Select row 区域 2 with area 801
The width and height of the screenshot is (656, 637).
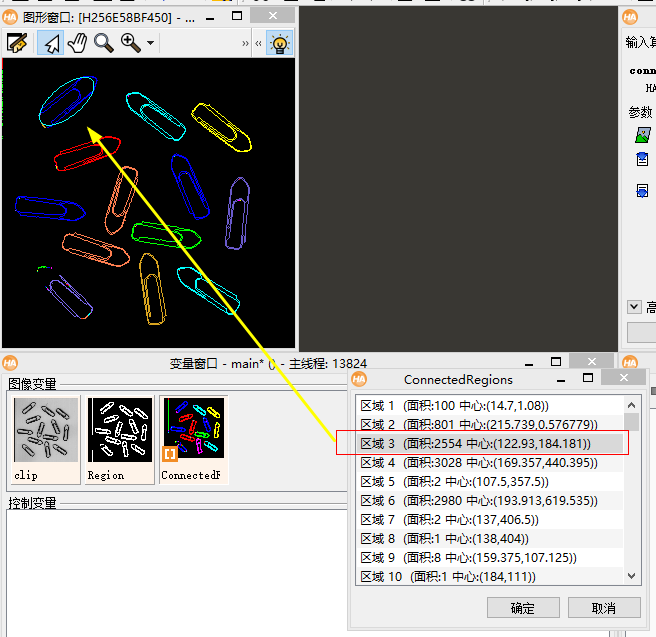[489, 425]
